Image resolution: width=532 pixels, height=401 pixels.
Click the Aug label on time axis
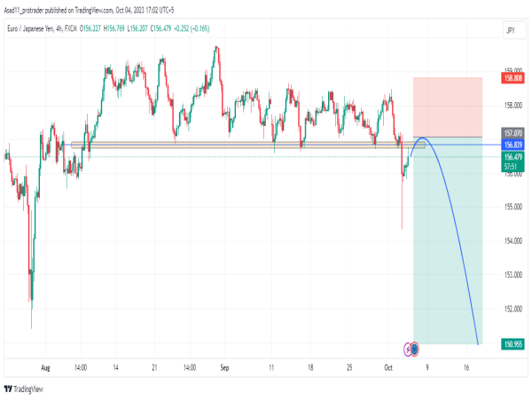(x=45, y=367)
